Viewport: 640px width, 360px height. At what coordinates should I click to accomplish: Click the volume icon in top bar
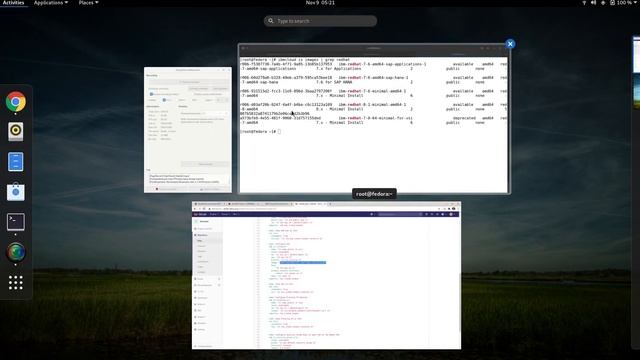tap(593, 3)
